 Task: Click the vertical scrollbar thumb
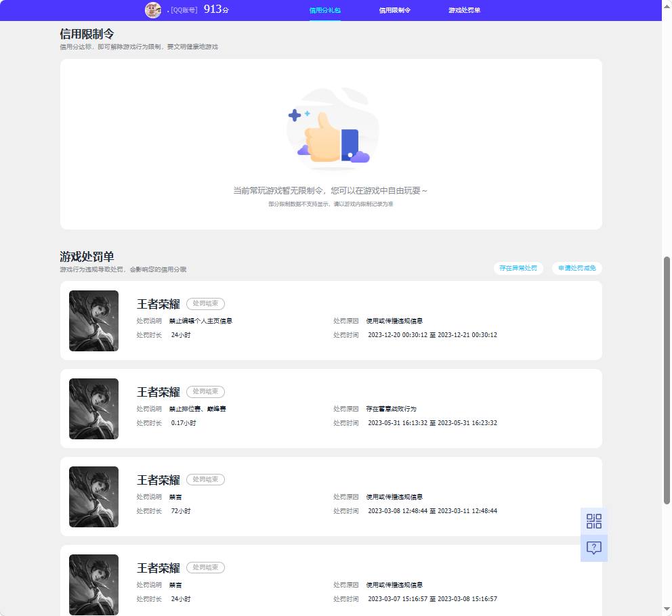pos(667,380)
